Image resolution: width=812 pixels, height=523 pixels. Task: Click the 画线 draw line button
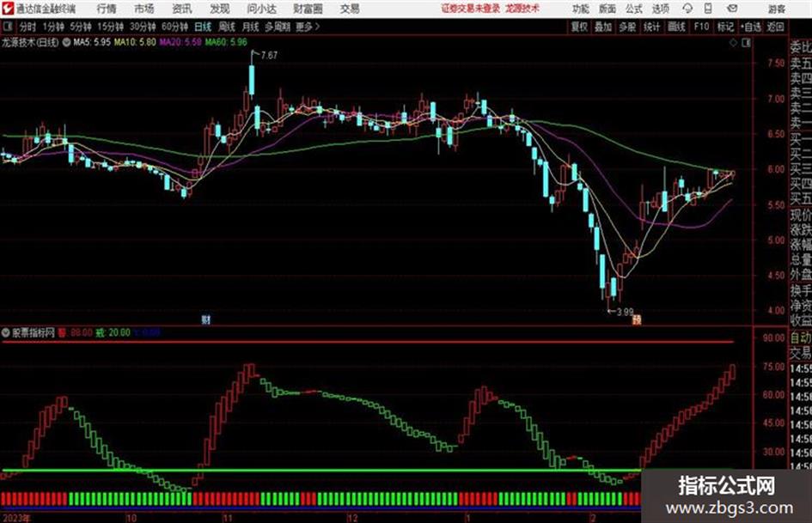676,27
